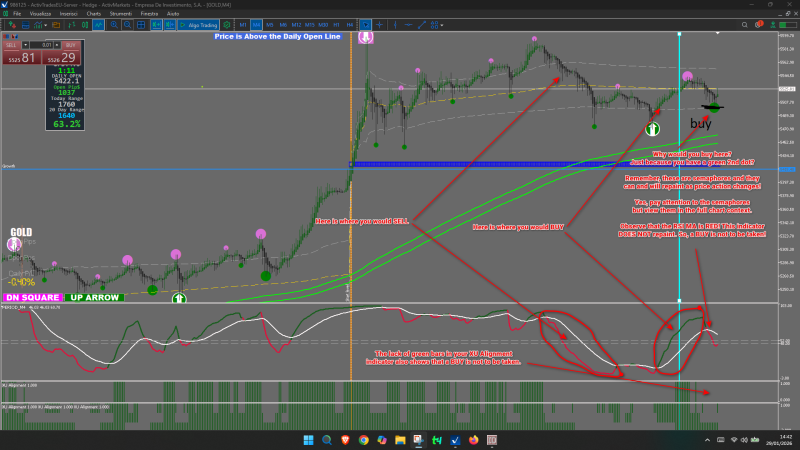Viewport: 800px width, 450px height.
Task: Select the horizontal line drawing tool
Action: tap(408, 25)
